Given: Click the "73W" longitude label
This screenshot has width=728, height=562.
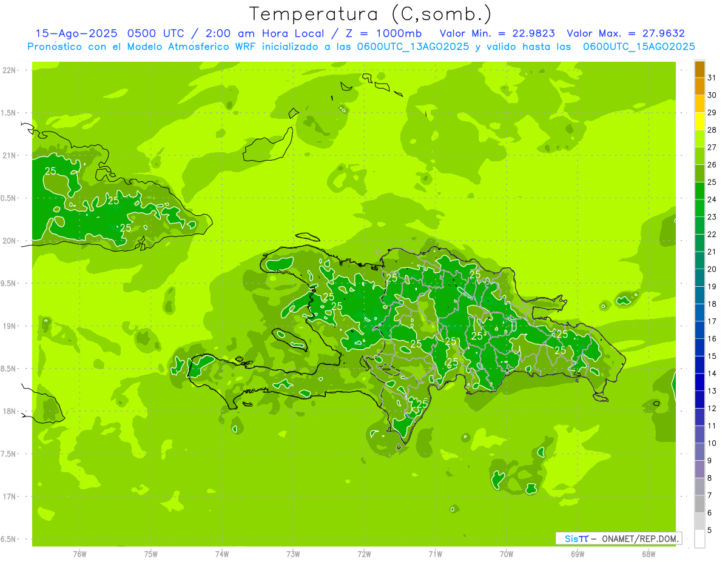Looking at the screenshot, I should tap(293, 555).
